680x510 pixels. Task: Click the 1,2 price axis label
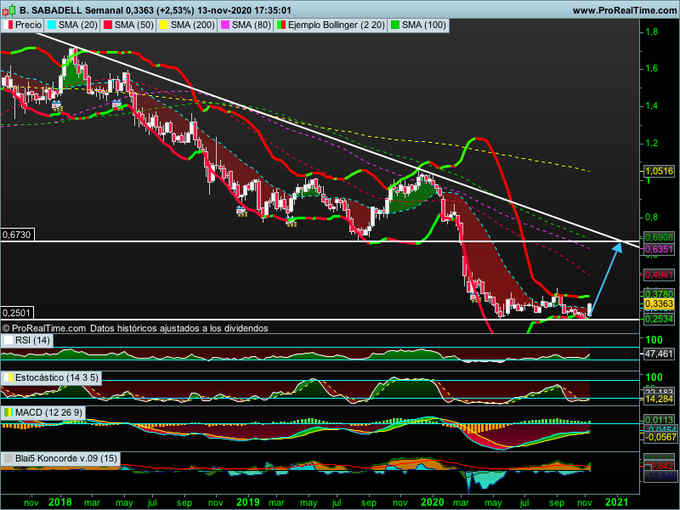(x=651, y=143)
